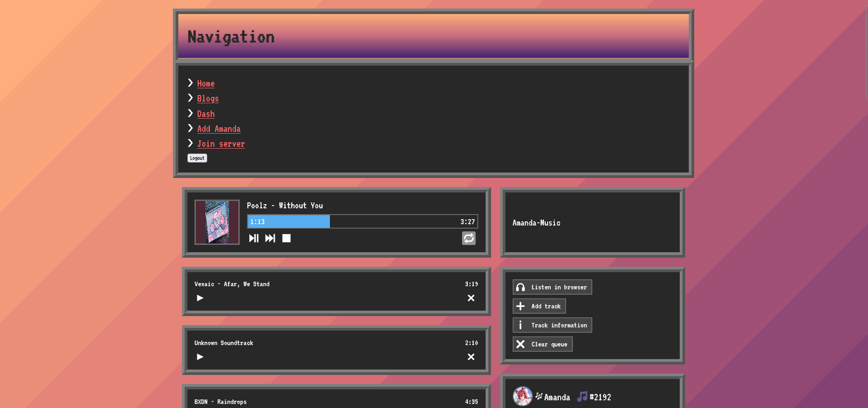This screenshot has width=868, height=408.
Task: Select the headphones Listen in browser icon
Action: (x=520, y=287)
